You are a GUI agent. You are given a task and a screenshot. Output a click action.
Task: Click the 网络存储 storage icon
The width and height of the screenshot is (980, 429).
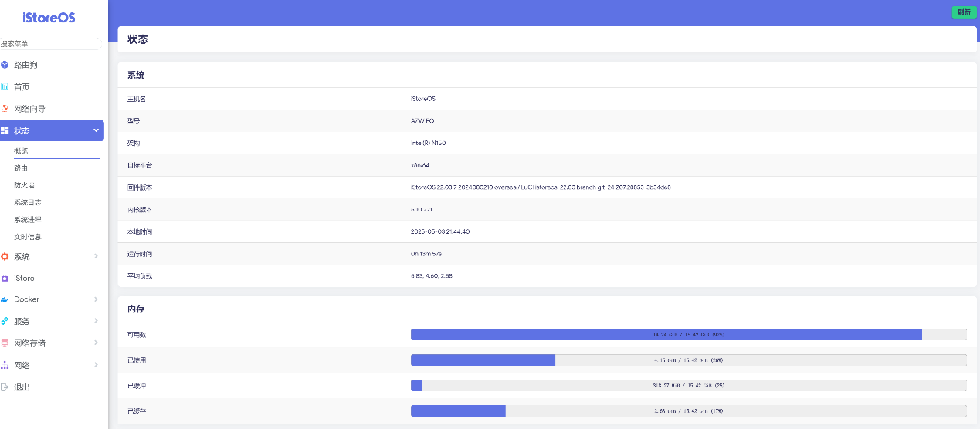tap(5, 343)
